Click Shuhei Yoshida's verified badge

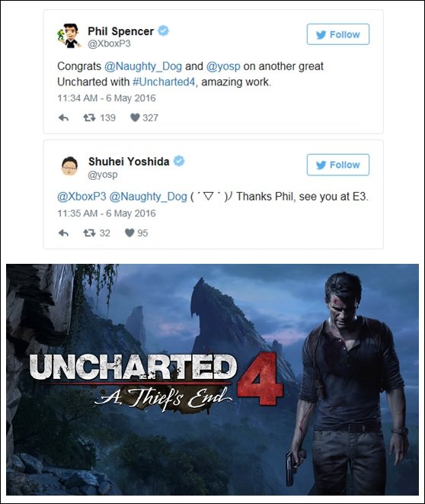[179, 161]
